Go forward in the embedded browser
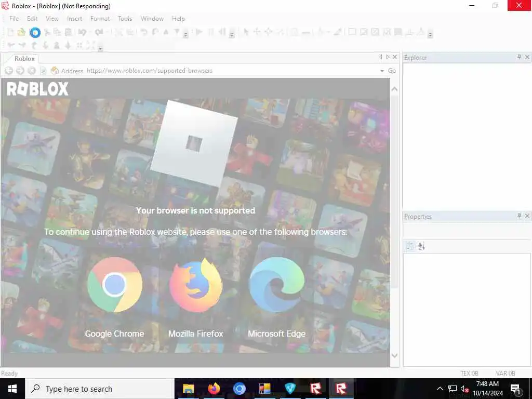The width and height of the screenshot is (532, 399). click(20, 71)
